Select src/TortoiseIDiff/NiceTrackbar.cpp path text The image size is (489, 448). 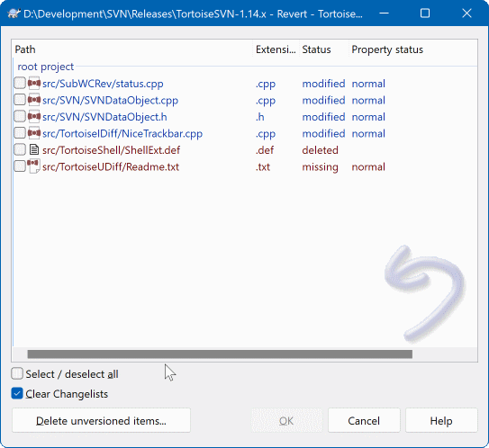(122, 133)
